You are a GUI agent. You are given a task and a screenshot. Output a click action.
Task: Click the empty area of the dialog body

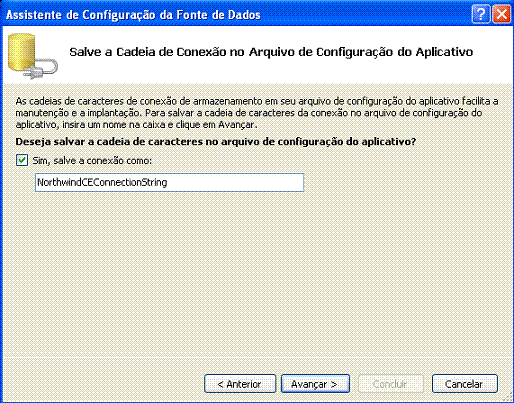(x=257, y=273)
